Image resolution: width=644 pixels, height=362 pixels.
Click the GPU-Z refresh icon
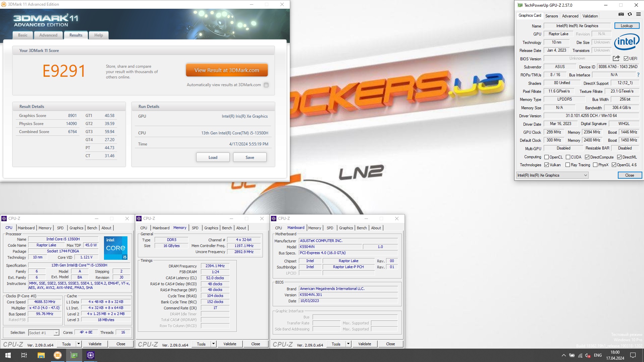coord(630,14)
